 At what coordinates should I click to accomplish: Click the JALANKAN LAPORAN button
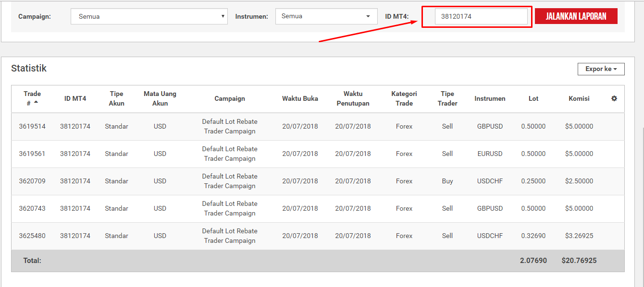click(x=576, y=16)
